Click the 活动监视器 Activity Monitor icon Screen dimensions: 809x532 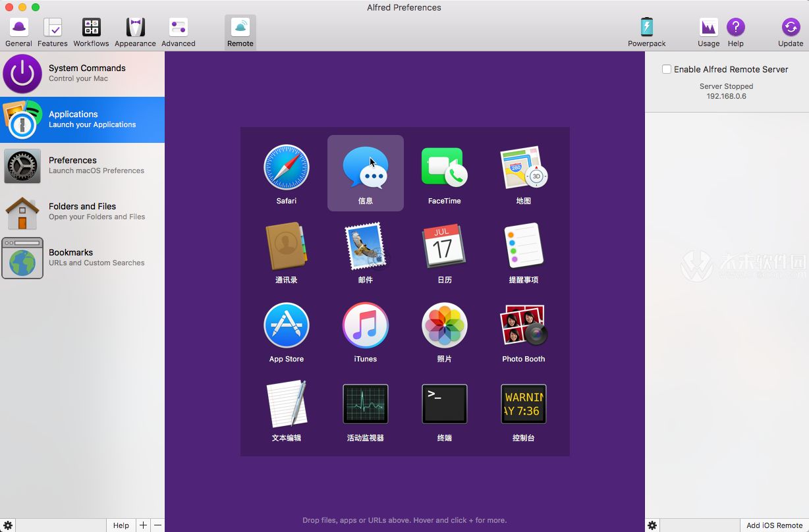click(x=366, y=404)
